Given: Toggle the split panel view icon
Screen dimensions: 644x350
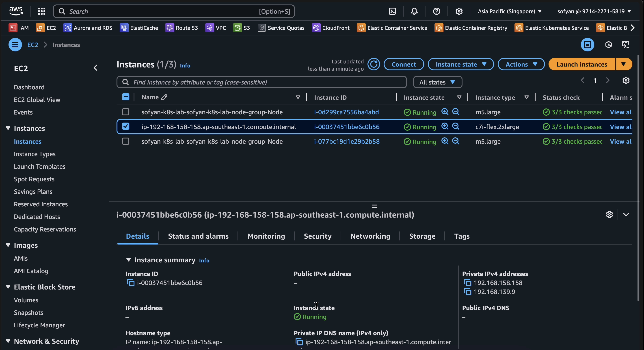Looking at the screenshot, I should click(x=587, y=45).
